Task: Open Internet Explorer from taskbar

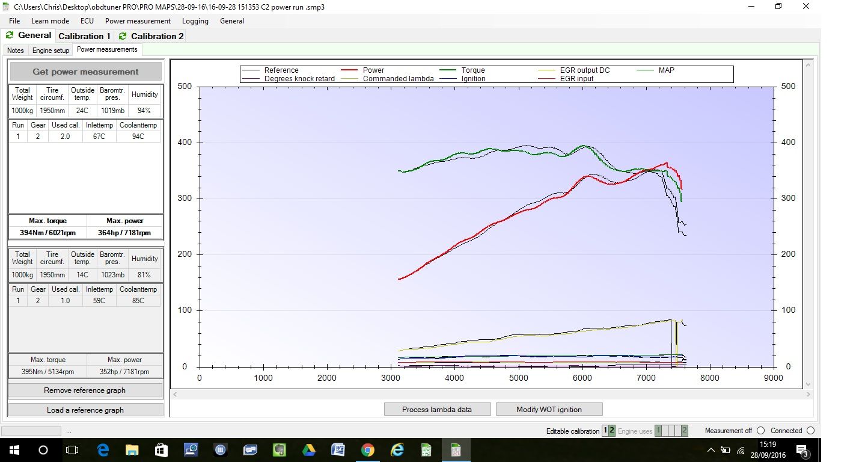Action: (x=397, y=450)
